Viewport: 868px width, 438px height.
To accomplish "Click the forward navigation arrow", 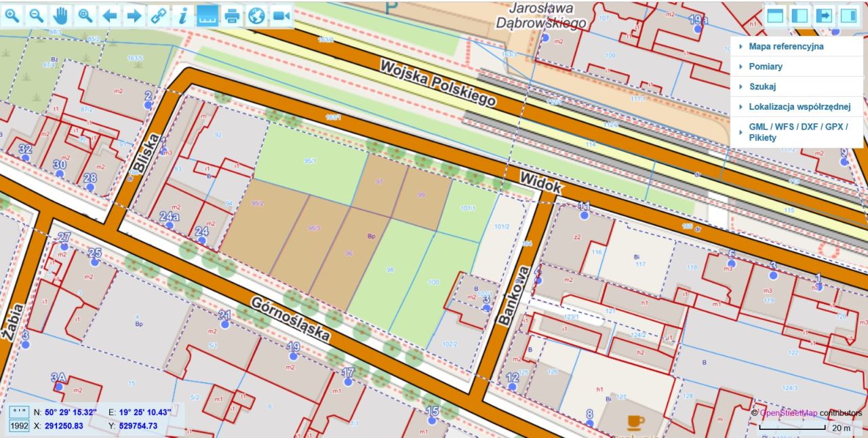I will tap(134, 15).
